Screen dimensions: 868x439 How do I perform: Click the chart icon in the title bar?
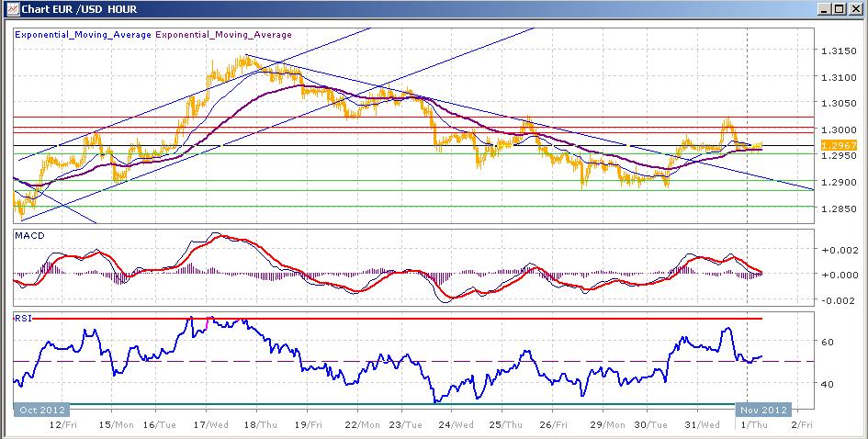click(x=10, y=10)
